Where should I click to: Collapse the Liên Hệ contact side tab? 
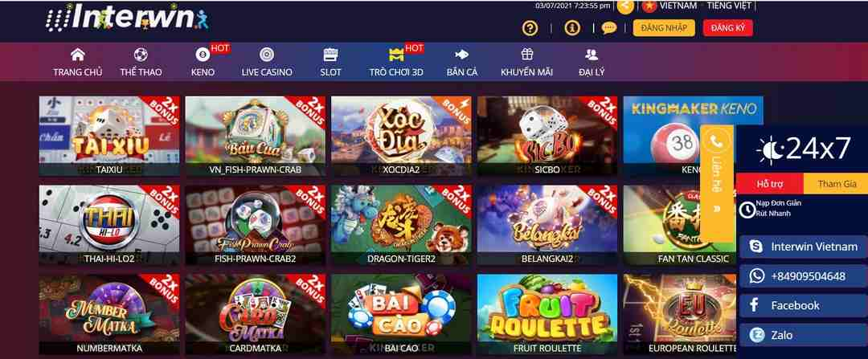tap(717, 209)
